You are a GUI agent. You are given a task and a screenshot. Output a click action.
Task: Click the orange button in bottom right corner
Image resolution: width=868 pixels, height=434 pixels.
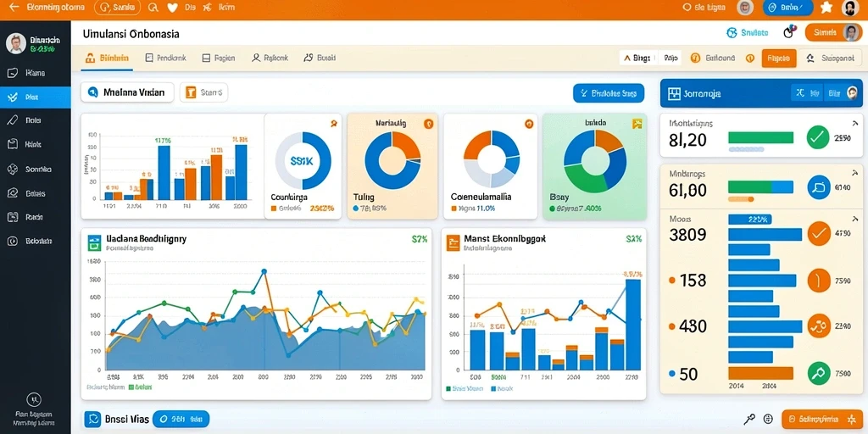(x=822, y=419)
